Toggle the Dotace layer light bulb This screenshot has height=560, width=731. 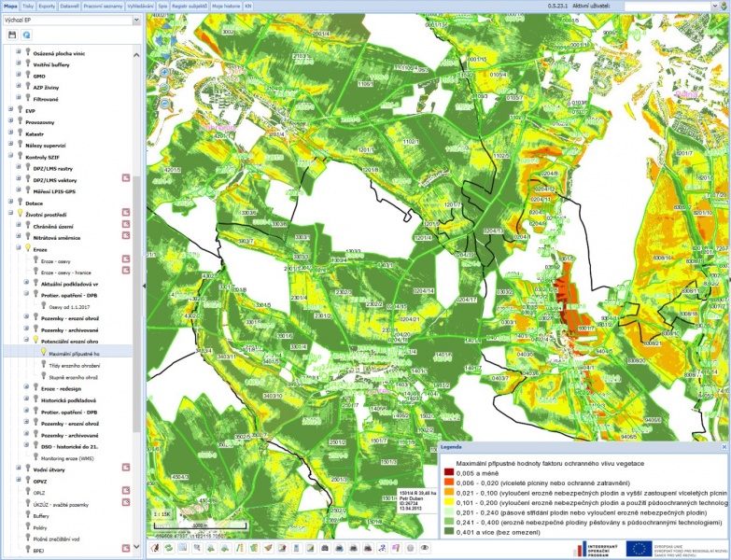point(19,203)
